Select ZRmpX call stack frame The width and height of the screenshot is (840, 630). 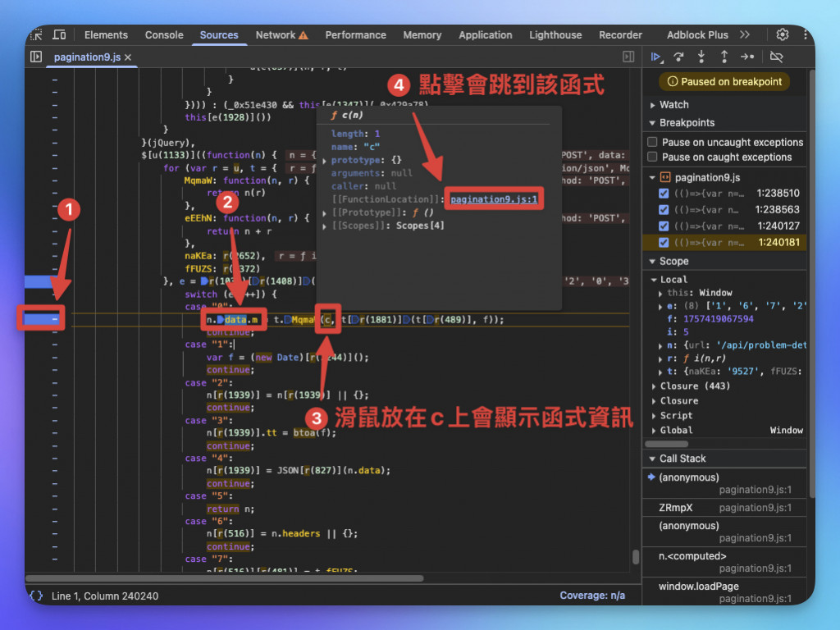[x=725, y=507]
